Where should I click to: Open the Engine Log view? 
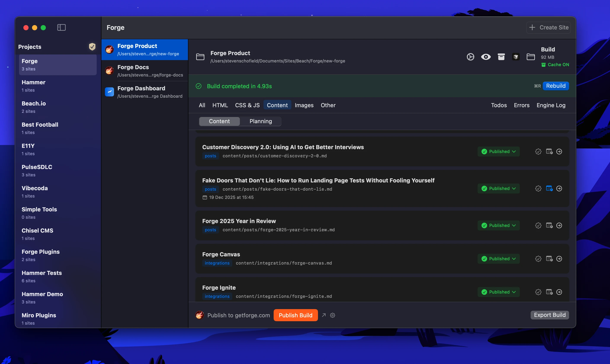tap(551, 105)
